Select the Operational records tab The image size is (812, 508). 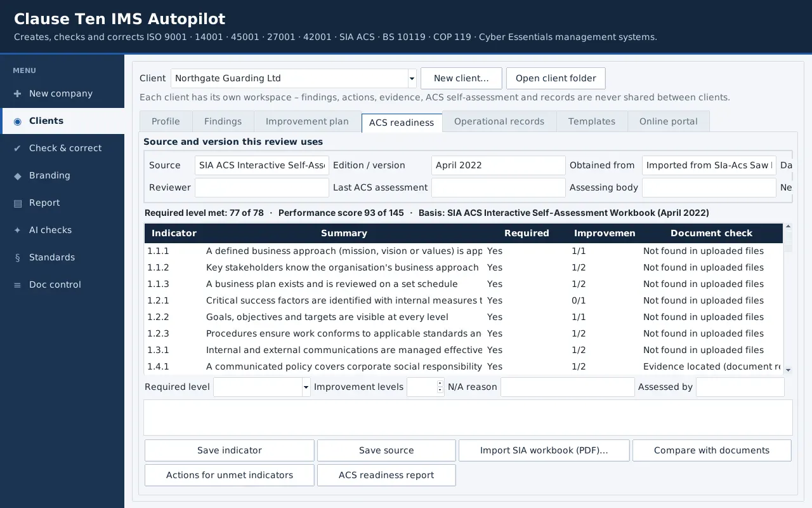pyautogui.click(x=499, y=121)
